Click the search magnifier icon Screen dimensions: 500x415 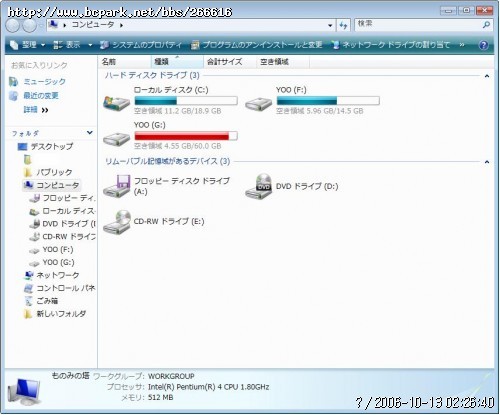pos(486,25)
